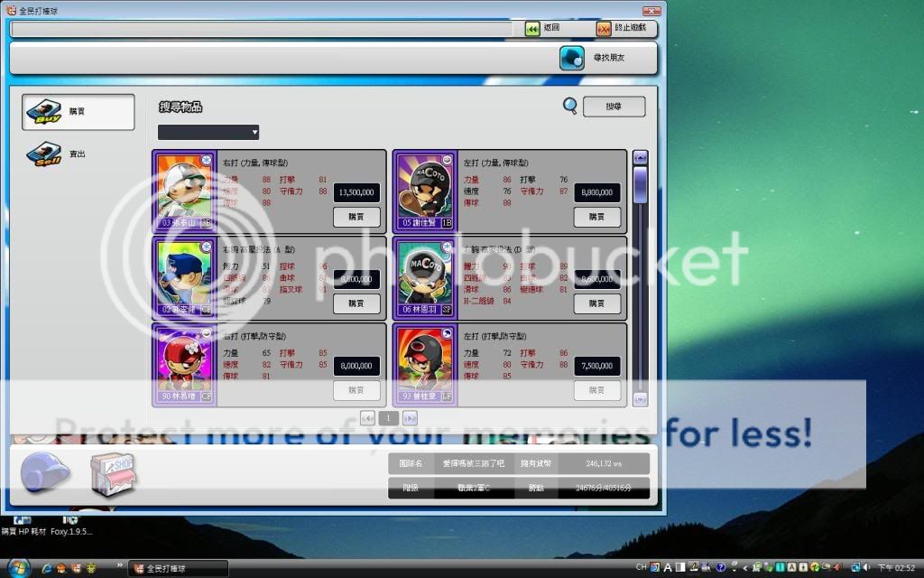Viewport: 924px width, 578px height.
Task: Open the item category dropdown under 搜尋物品
Action: (x=208, y=133)
